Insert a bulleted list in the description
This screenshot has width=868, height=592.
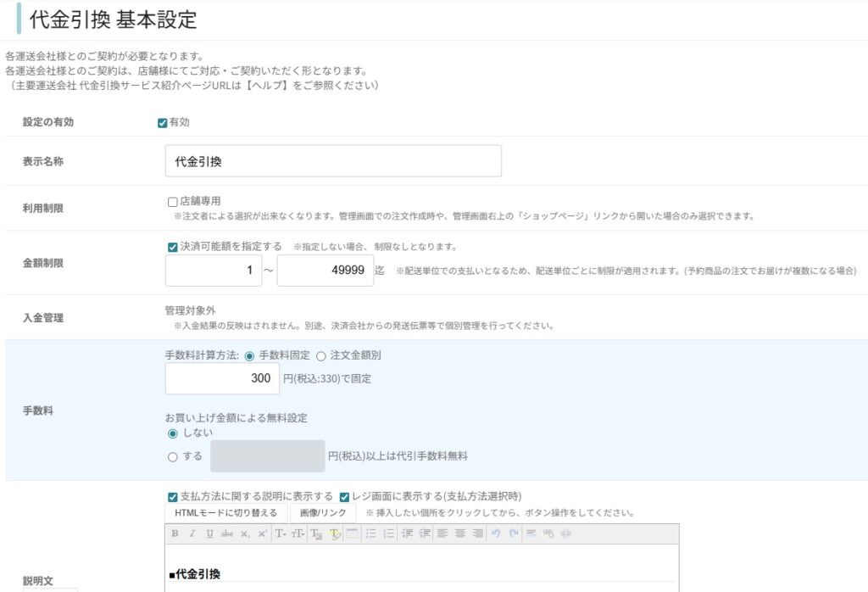coord(371,533)
